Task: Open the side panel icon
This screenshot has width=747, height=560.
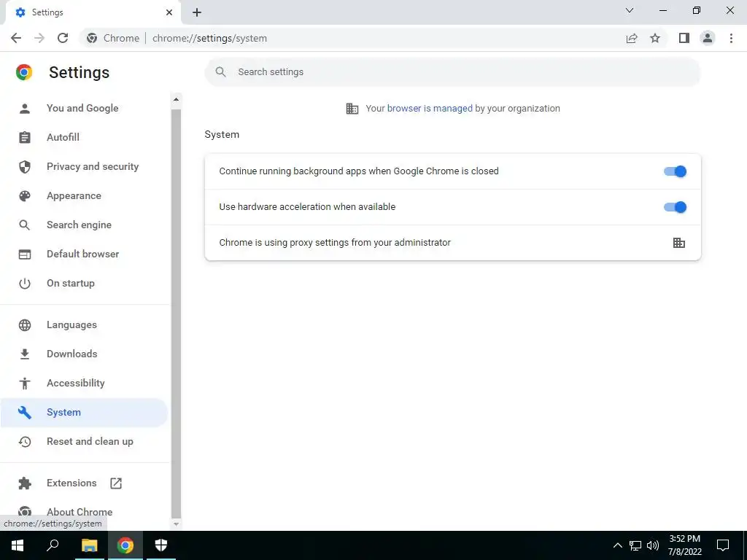Action: [x=684, y=38]
